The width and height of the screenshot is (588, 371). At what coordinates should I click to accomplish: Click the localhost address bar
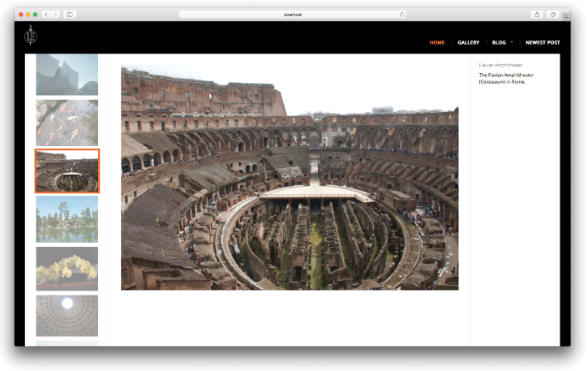point(293,15)
